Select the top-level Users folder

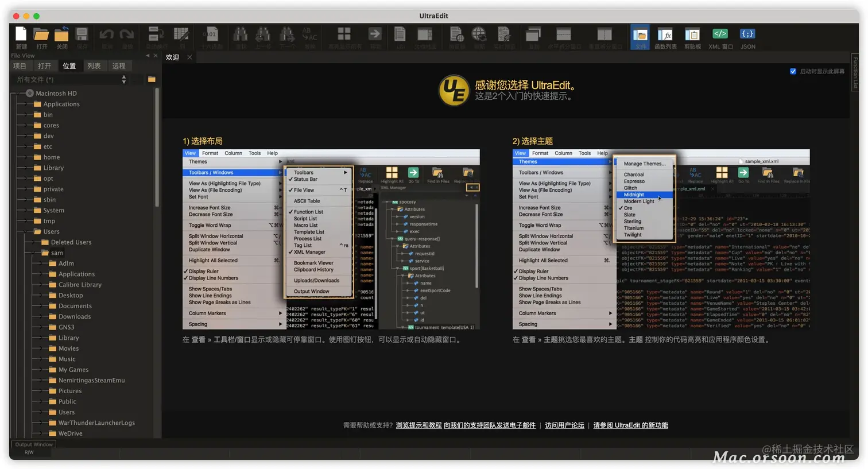51,232
